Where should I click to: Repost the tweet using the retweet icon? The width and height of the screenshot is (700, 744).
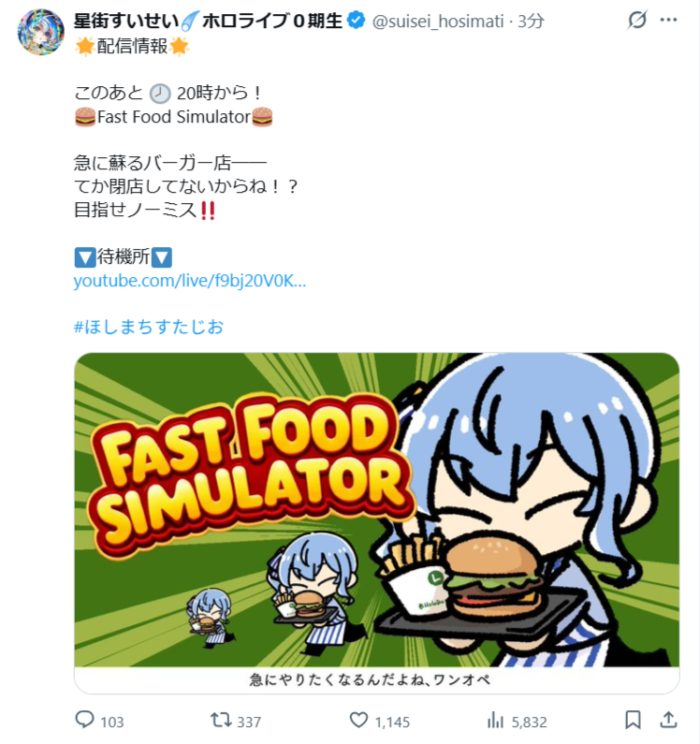click(x=221, y=721)
